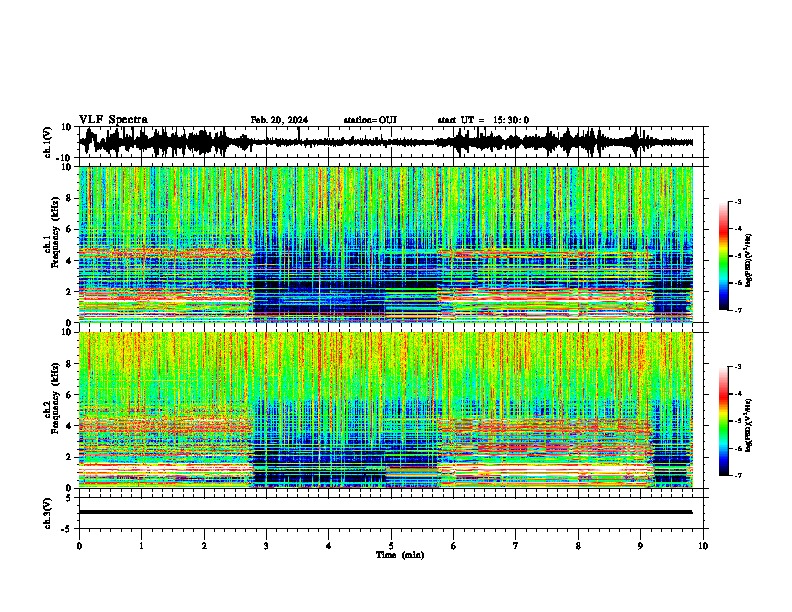The width and height of the screenshot is (792, 612).
Task: Click the date "Feb. 20, 2024"
Action: 279,120
